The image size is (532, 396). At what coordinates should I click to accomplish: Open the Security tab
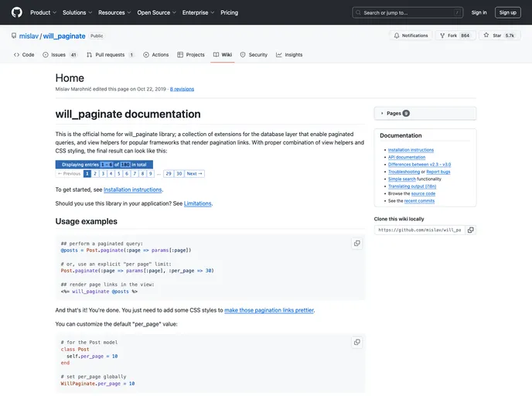coord(254,55)
